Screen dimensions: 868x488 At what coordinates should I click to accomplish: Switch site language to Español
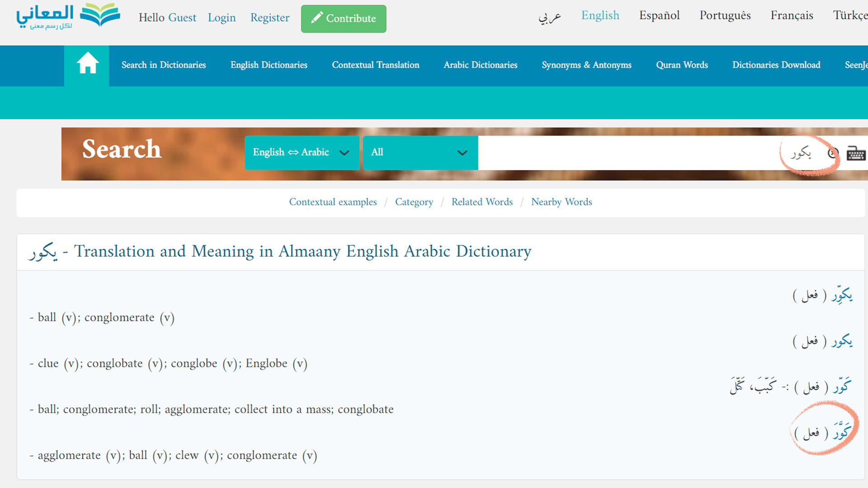point(659,16)
